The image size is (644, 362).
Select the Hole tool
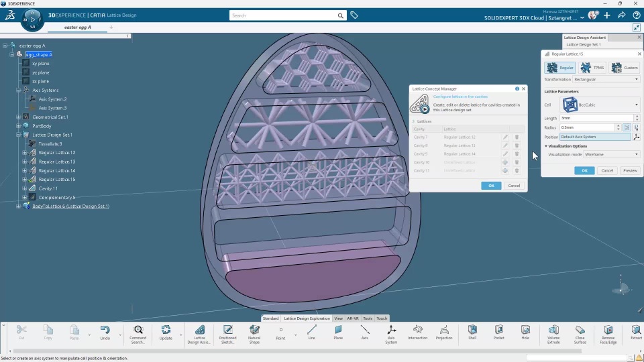[x=525, y=333]
